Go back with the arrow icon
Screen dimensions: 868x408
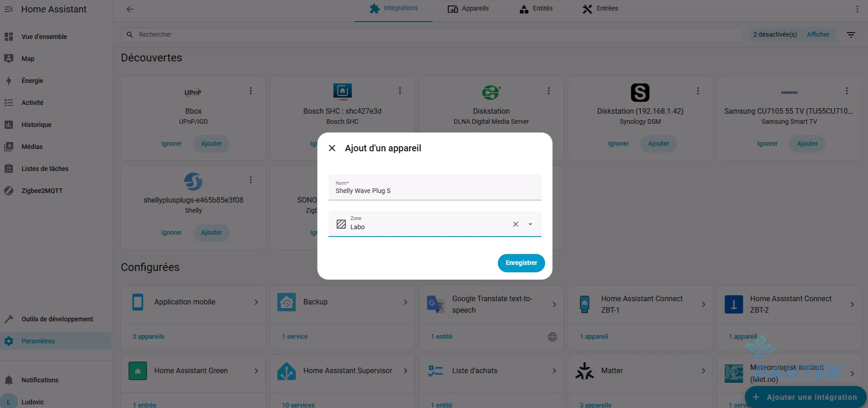coord(130,9)
